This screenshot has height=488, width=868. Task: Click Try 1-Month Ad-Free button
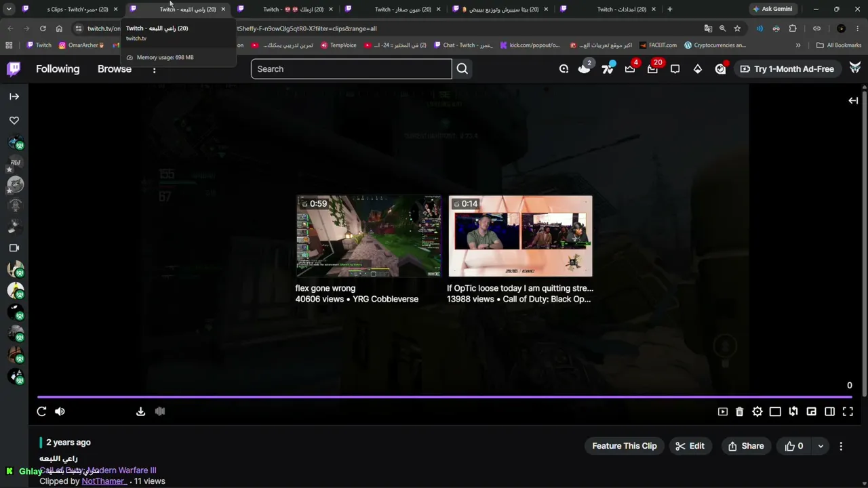point(788,68)
